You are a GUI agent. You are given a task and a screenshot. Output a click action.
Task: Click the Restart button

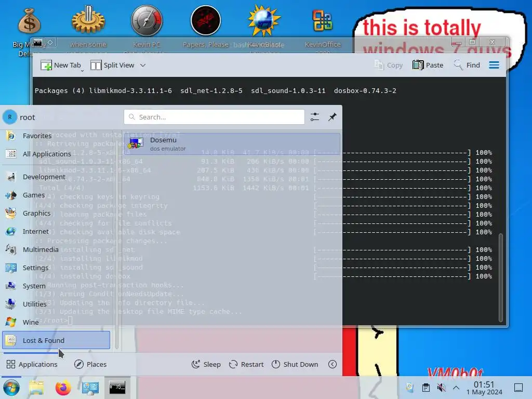246,364
